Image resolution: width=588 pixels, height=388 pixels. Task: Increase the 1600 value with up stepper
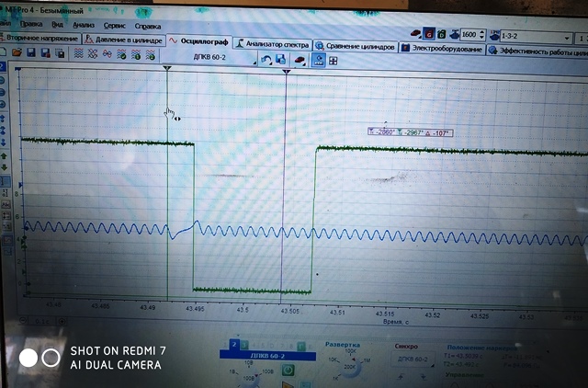pos(482,33)
